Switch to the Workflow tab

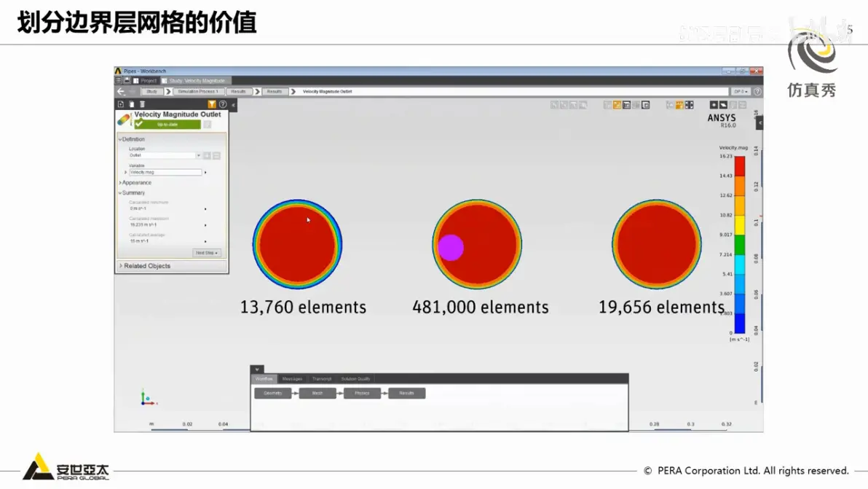click(264, 379)
